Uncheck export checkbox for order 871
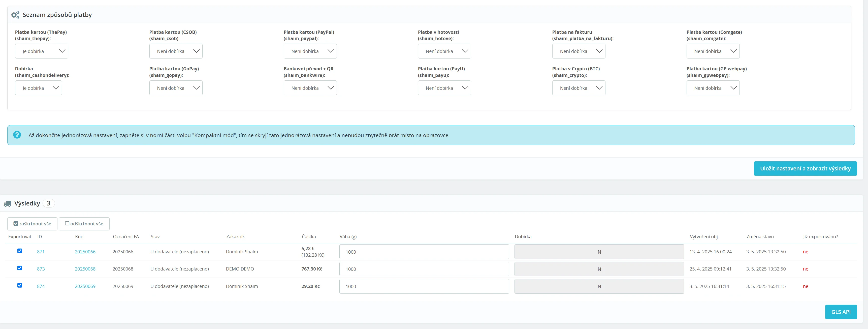 [20, 251]
